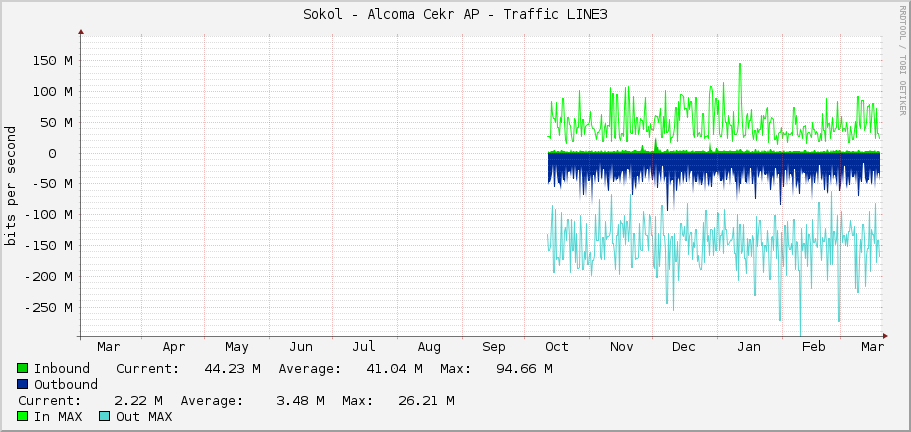Screen dimensions: 911x432
Task: Click the Dec month label
Action: 684,347
